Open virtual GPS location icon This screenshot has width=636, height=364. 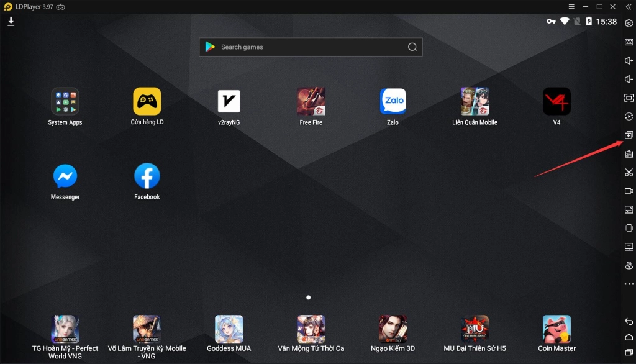629,266
